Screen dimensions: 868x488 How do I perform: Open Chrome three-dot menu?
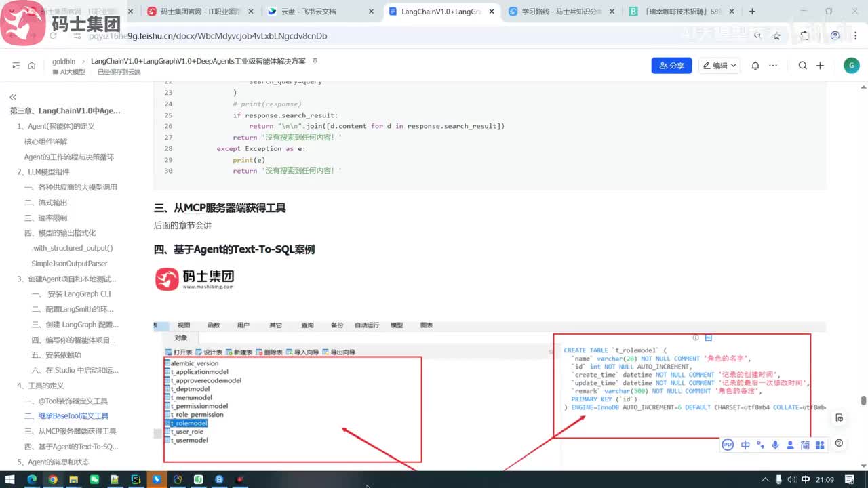[856, 35]
